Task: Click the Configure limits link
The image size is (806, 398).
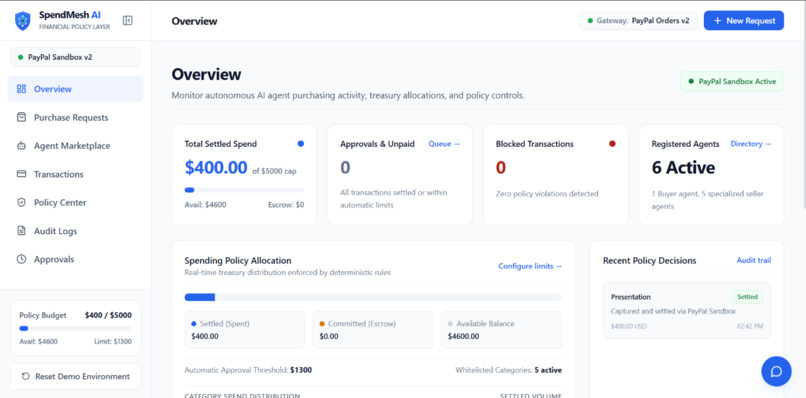Action: (530, 266)
